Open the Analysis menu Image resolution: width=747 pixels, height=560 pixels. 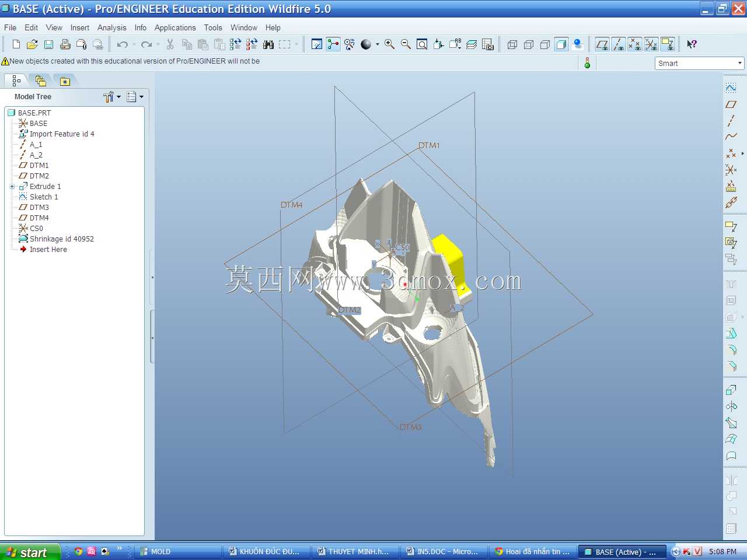click(111, 27)
